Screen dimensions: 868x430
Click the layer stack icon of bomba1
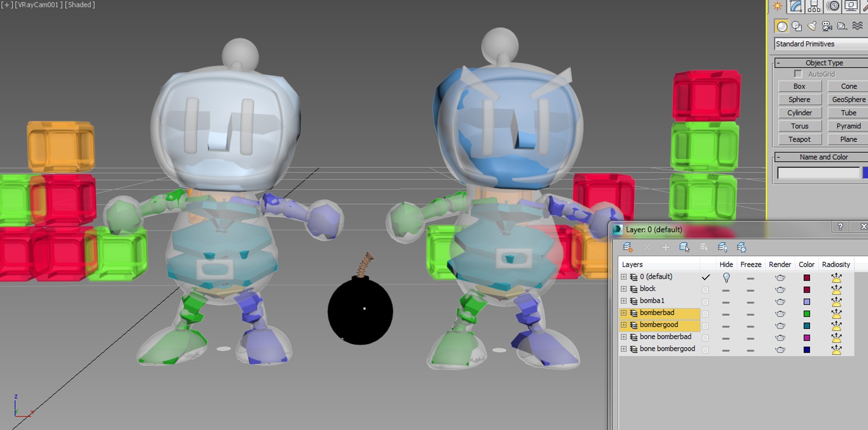point(634,301)
